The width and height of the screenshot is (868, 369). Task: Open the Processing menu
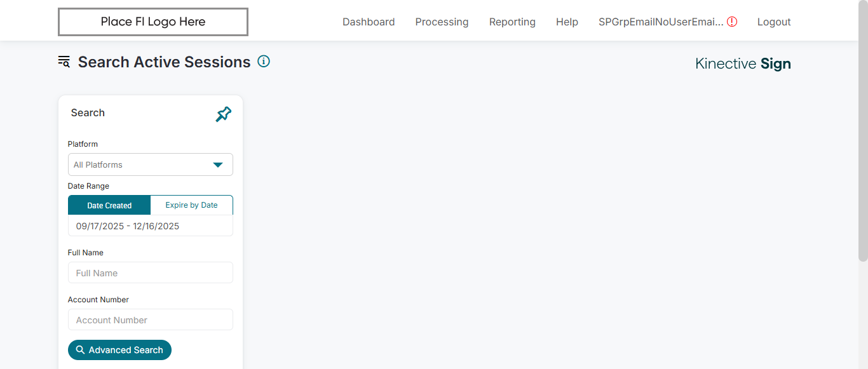[x=442, y=22]
